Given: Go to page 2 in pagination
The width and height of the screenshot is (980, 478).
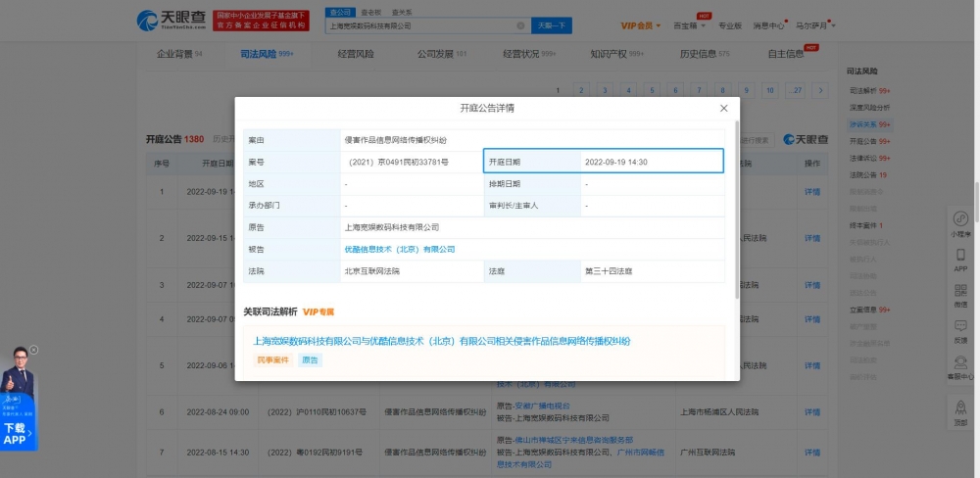Looking at the screenshot, I should coord(581,90).
